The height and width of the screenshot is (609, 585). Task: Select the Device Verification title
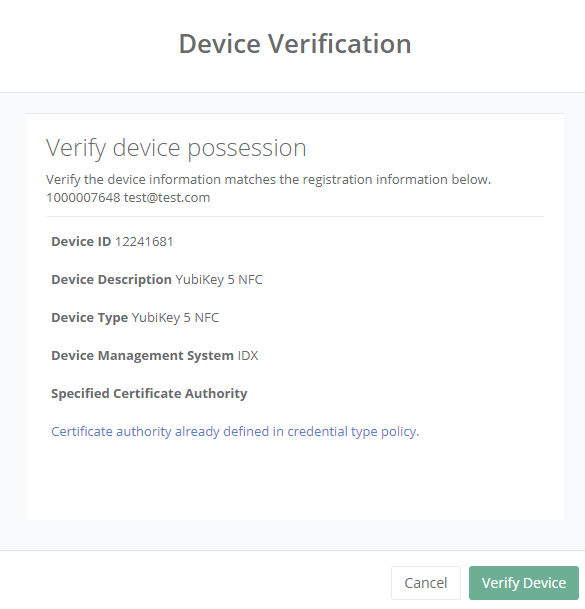295,44
